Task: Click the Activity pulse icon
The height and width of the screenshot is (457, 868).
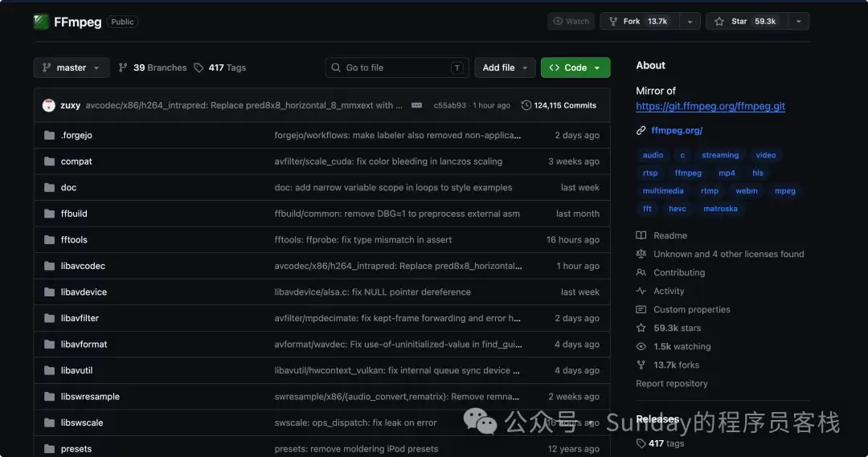Action: (641, 291)
